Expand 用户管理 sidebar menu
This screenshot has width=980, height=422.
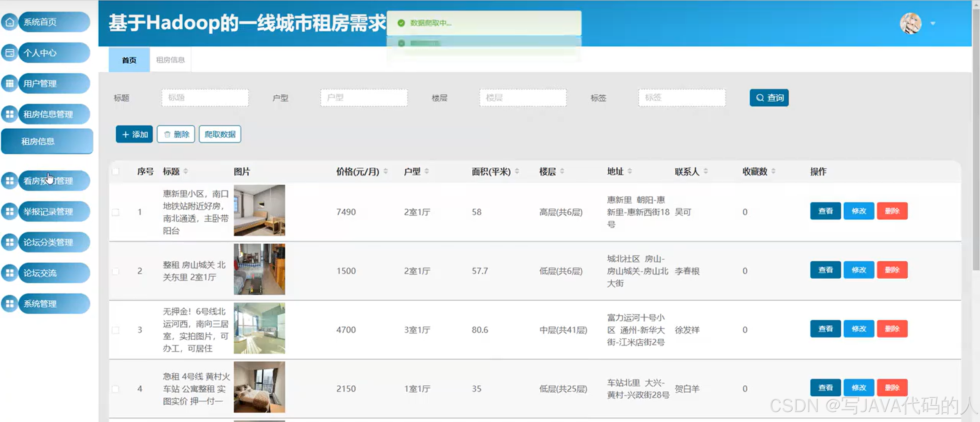click(x=54, y=83)
